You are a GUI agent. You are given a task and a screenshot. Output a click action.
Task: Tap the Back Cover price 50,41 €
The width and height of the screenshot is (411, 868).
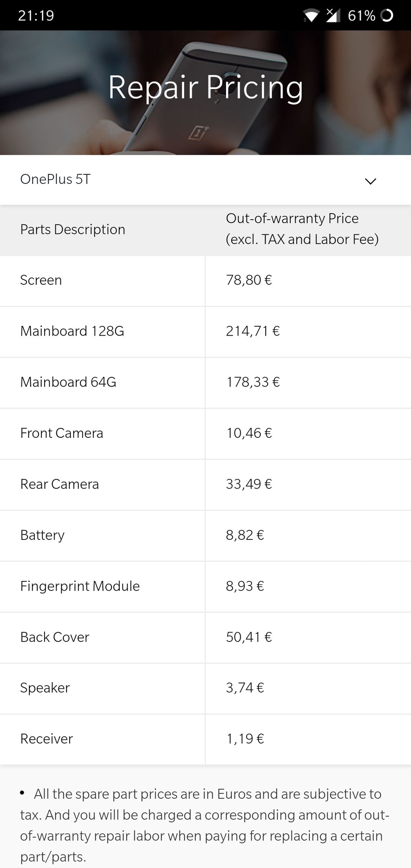[249, 637]
